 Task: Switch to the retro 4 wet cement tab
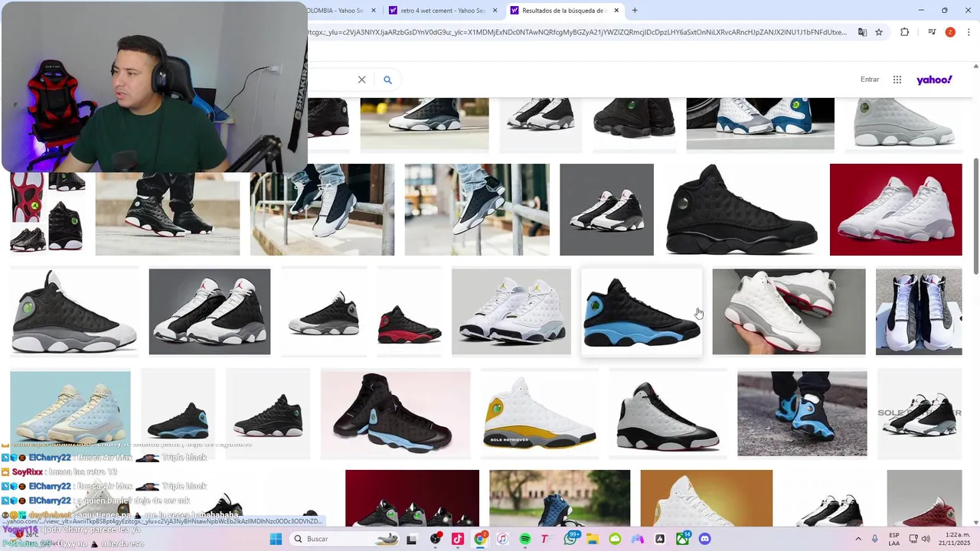tap(444, 11)
